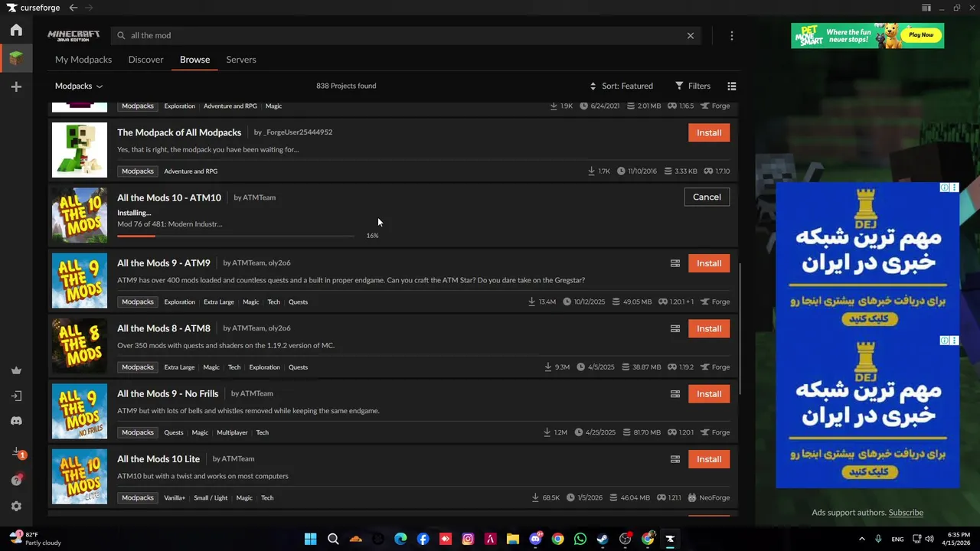The height and width of the screenshot is (551, 980).
Task: Click the Subscribe link under ads
Action: pos(906,513)
